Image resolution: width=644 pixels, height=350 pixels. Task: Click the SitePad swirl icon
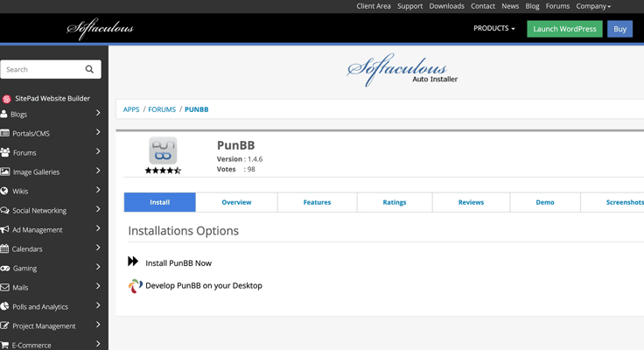coord(7,99)
